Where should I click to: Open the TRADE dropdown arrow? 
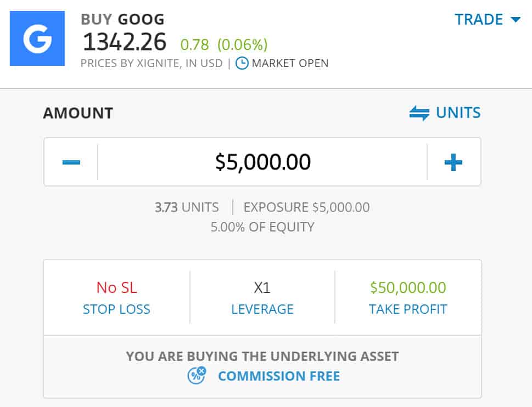pos(516,20)
